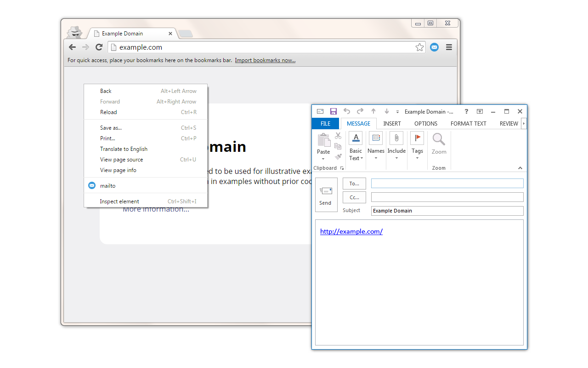Image resolution: width=588 pixels, height=368 pixels.
Task: Click the To... recipients button
Action: point(354,184)
